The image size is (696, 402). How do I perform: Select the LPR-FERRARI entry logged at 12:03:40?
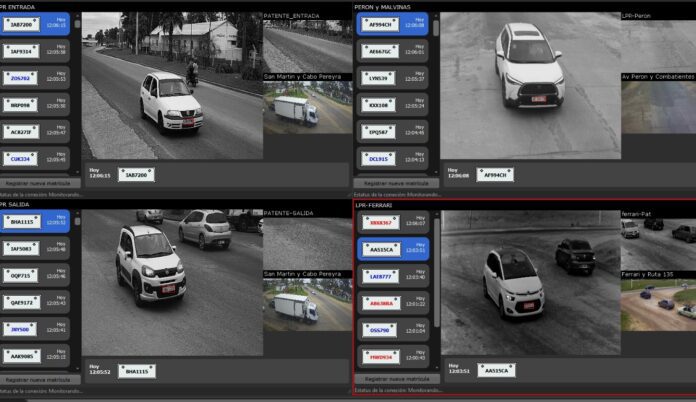click(393, 276)
